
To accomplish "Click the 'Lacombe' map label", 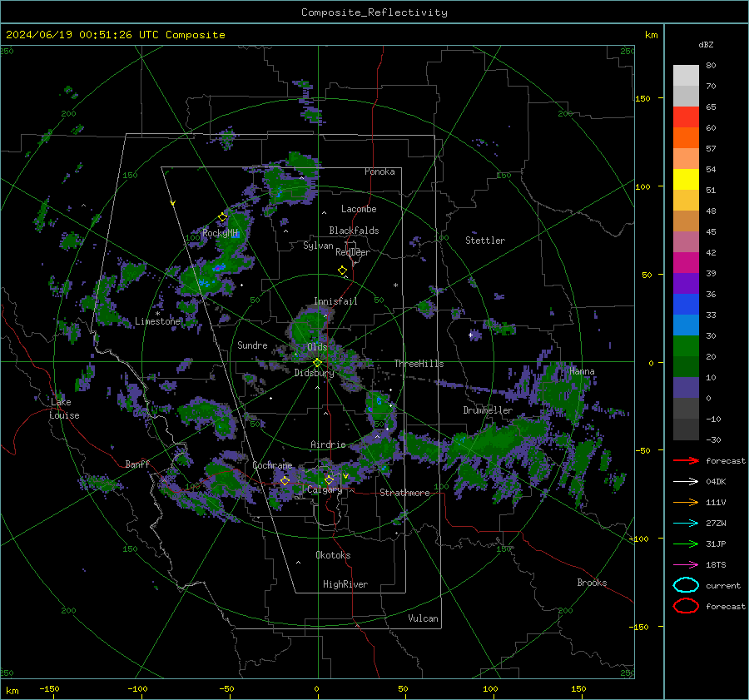I will point(359,209).
